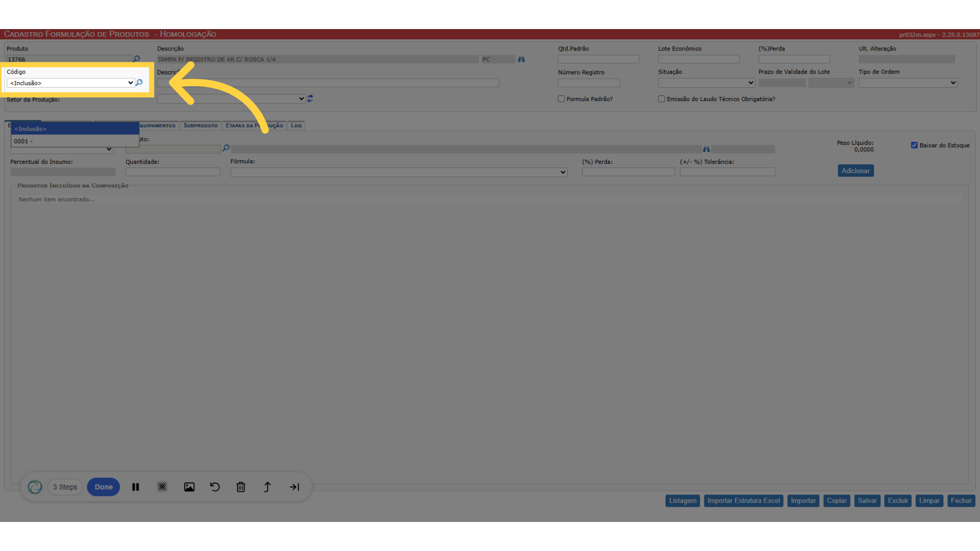Click the Done button in recorder toolbar
Screen dimensions: 980x551
click(104, 487)
